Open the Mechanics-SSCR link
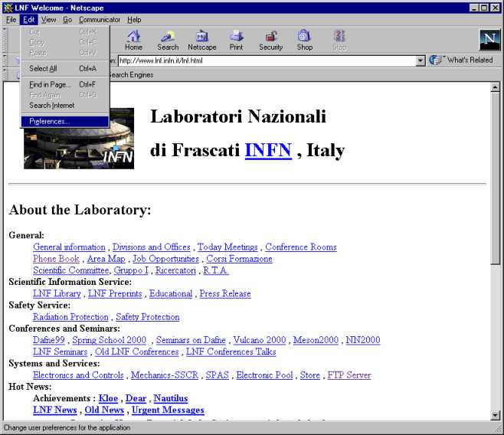The height and width of the screenshot is (435, 504). 165,375
